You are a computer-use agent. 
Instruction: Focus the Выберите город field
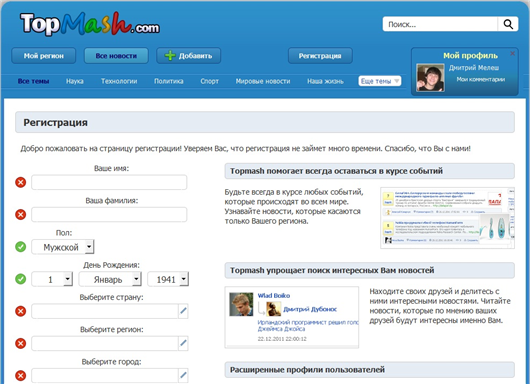105,375
